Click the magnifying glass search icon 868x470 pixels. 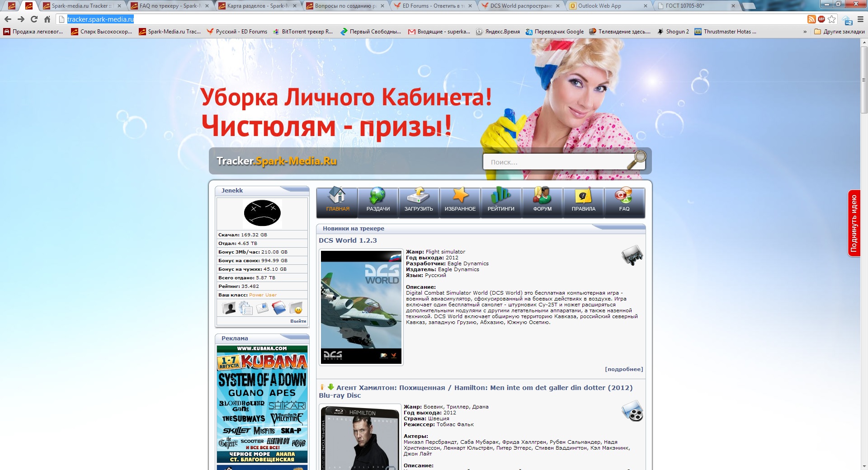click(637, 160)
